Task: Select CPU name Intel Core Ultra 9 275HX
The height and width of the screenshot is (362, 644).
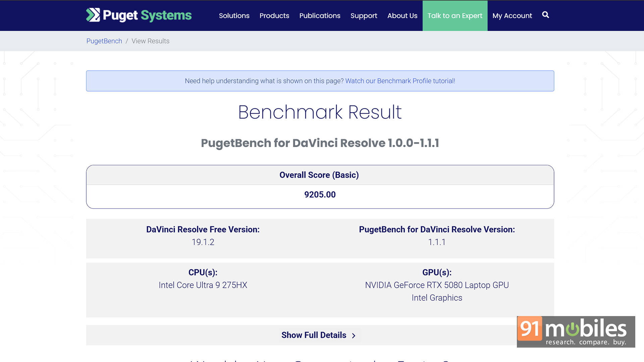Action: 203,285
